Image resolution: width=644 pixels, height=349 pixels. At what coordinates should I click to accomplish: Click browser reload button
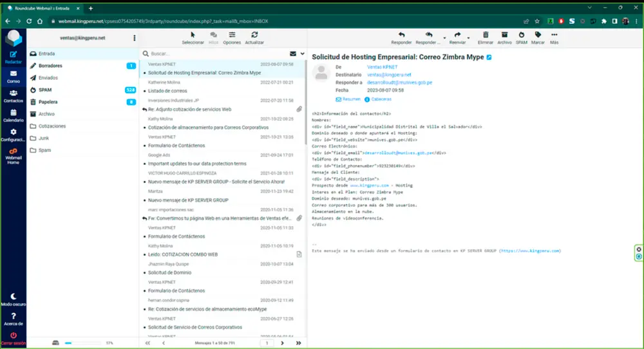[29, 21]
